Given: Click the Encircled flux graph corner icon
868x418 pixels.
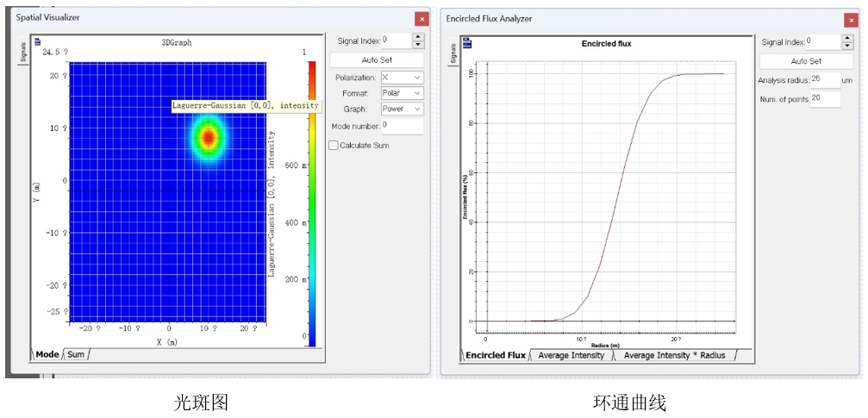Looking at the screenshot, I should tap(467, 42).
